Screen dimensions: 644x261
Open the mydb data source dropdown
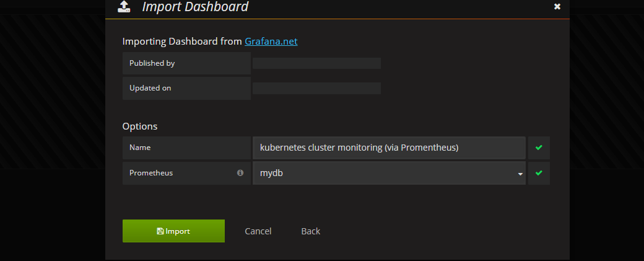pos(389,173)
